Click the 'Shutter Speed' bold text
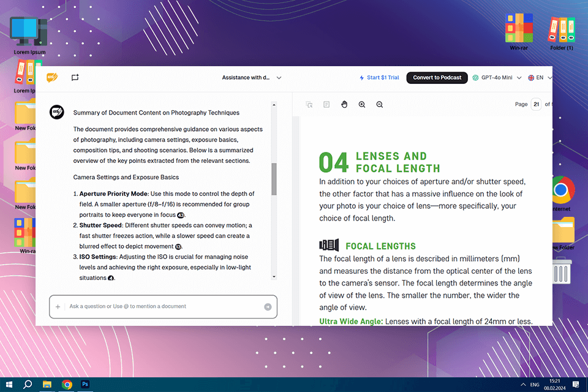This screenshot has width=588, height=392. pyautogui.click(x=100, y=225)
